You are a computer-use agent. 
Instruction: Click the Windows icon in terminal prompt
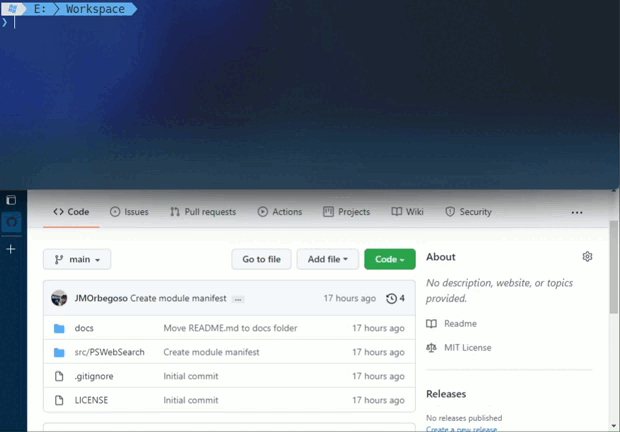(x=12, y=9)
